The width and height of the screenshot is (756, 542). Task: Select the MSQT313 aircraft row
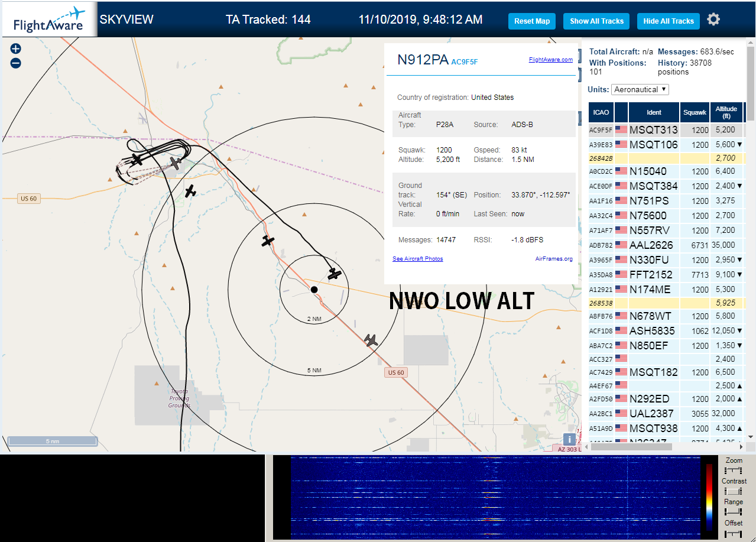[x=667, y=129]
